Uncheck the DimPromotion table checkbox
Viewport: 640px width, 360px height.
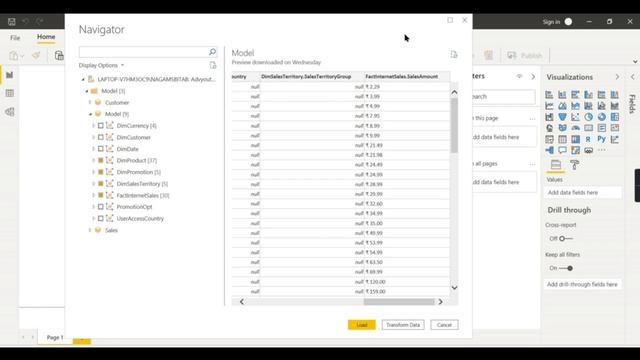[100, 172]
